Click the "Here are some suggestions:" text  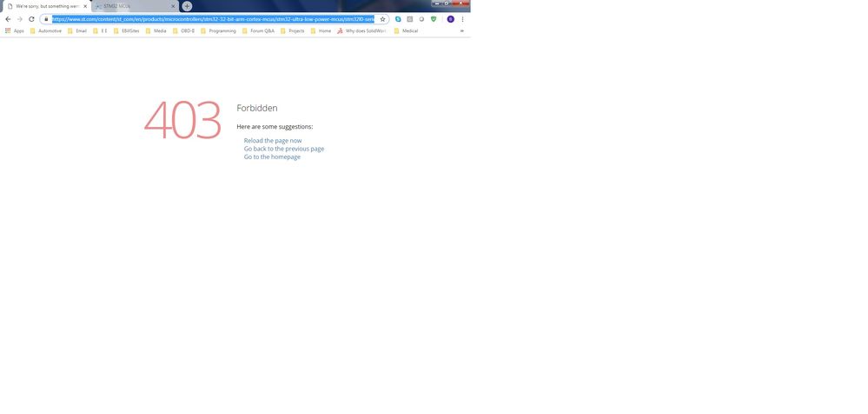pos(275,127)
